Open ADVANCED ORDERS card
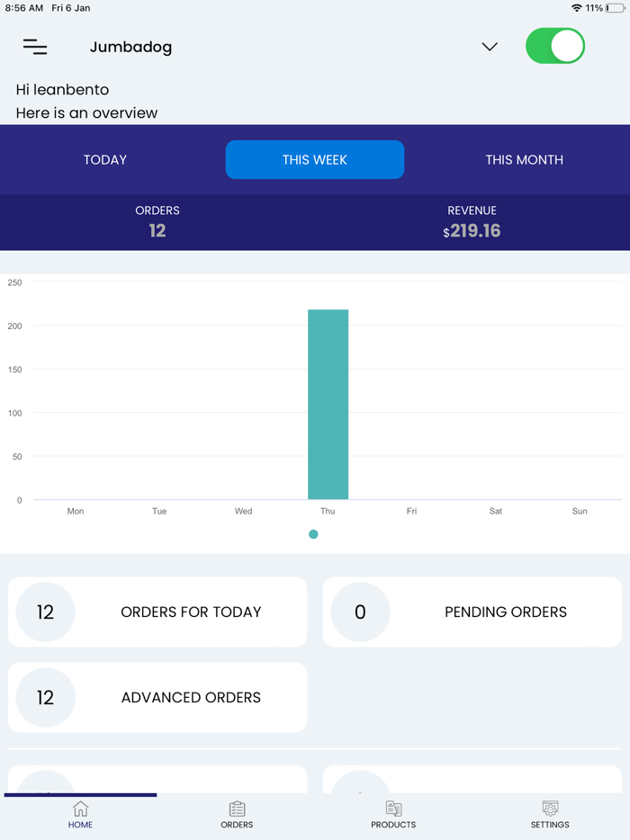 tap(157, 698)
